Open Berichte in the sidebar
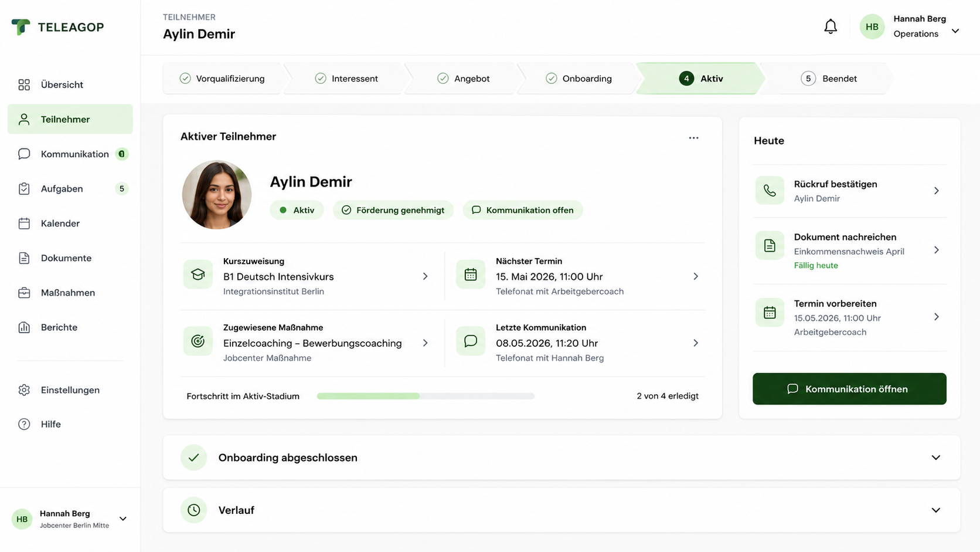This screenshot has width=980, height=552. click(70, 327)
